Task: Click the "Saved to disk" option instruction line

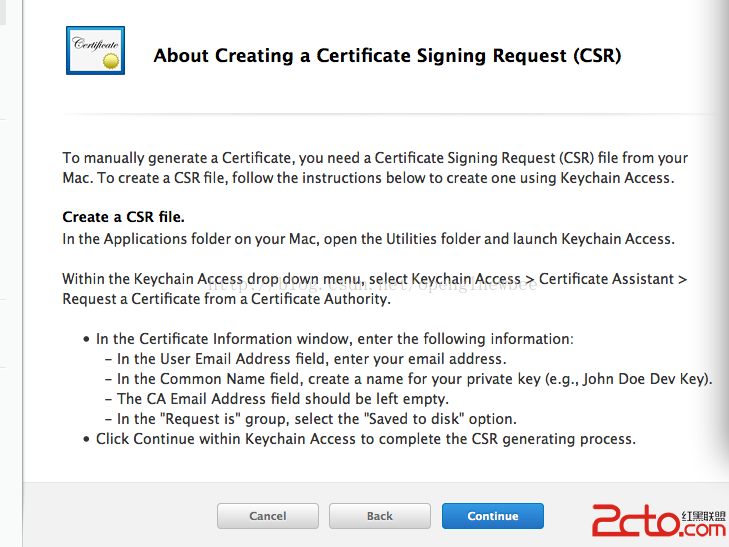Action: click(316, 419)
